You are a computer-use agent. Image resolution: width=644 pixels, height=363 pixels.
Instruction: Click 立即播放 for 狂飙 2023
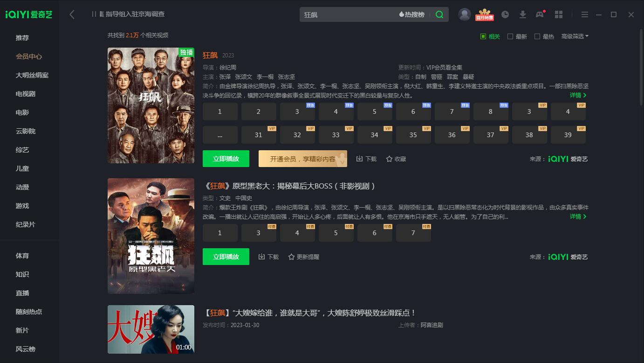[x=226, y=159]
